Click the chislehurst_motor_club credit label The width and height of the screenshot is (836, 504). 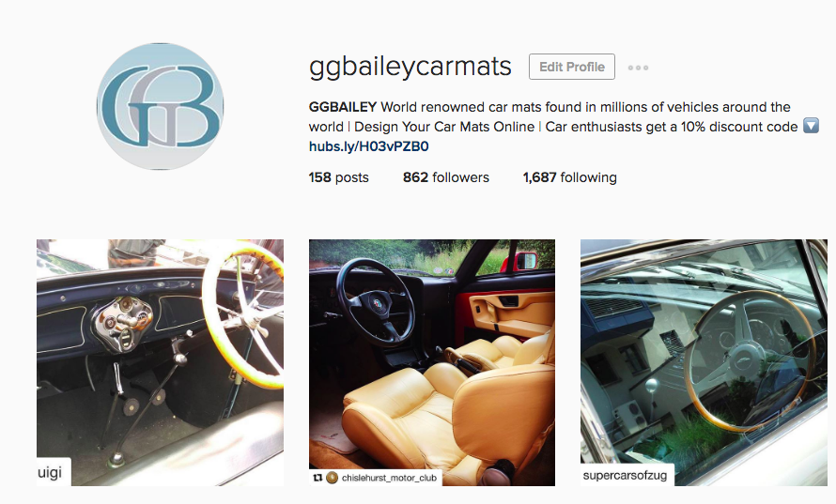(x=389, y=478)
